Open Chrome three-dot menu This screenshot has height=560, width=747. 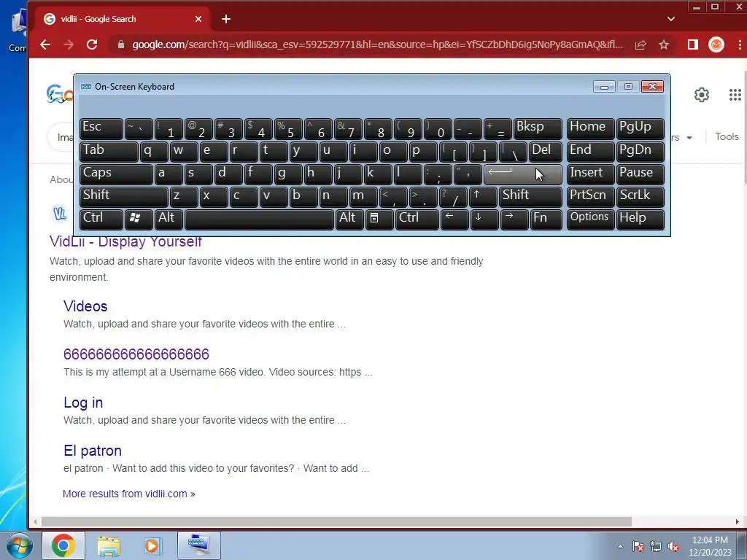pos(740,44)
